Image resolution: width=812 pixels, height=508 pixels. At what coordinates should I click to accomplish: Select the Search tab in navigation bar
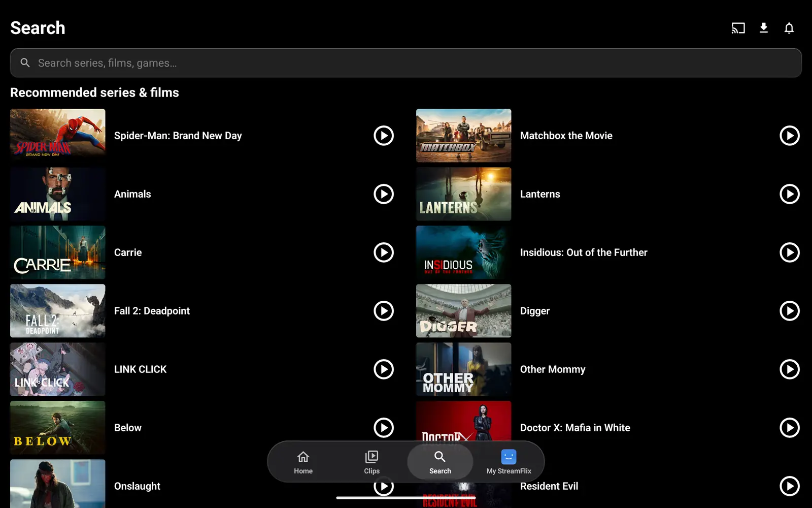click(440, 462)
